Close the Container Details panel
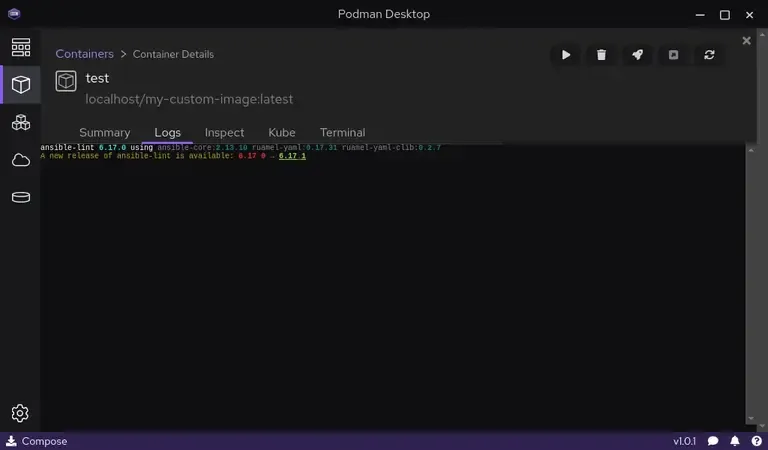The width and height of the screenshot is (768, 450). coord(746,41)
